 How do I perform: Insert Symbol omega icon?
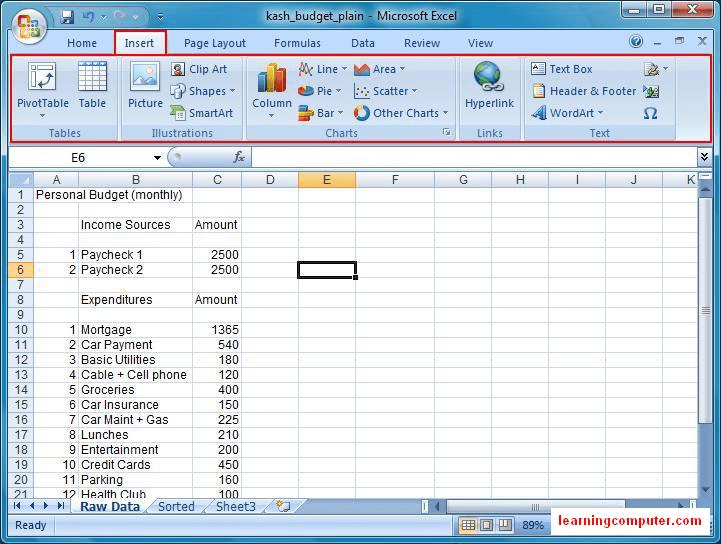click(x=650, y=113)
